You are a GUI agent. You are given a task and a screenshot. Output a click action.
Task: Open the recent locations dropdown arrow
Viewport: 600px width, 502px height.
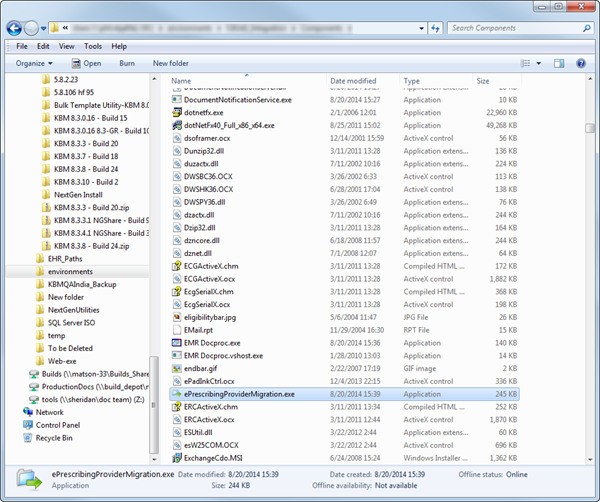pyautogui.click(x=43, y=28)
